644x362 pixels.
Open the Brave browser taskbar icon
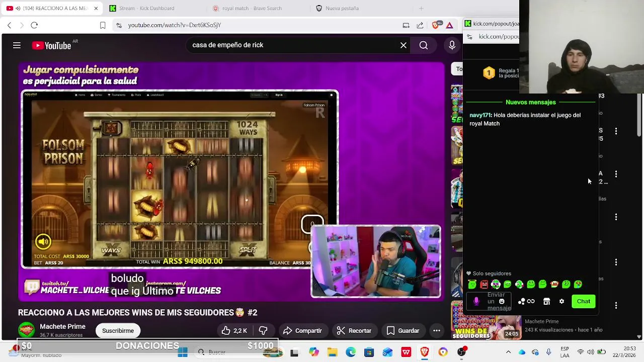coord(424,352)
